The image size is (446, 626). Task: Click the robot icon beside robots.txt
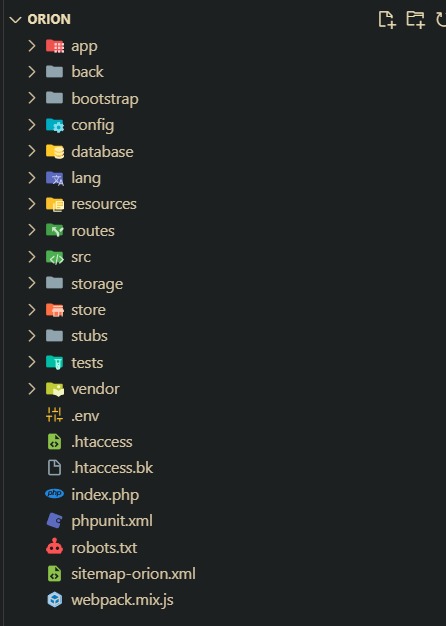click(54, 547)
